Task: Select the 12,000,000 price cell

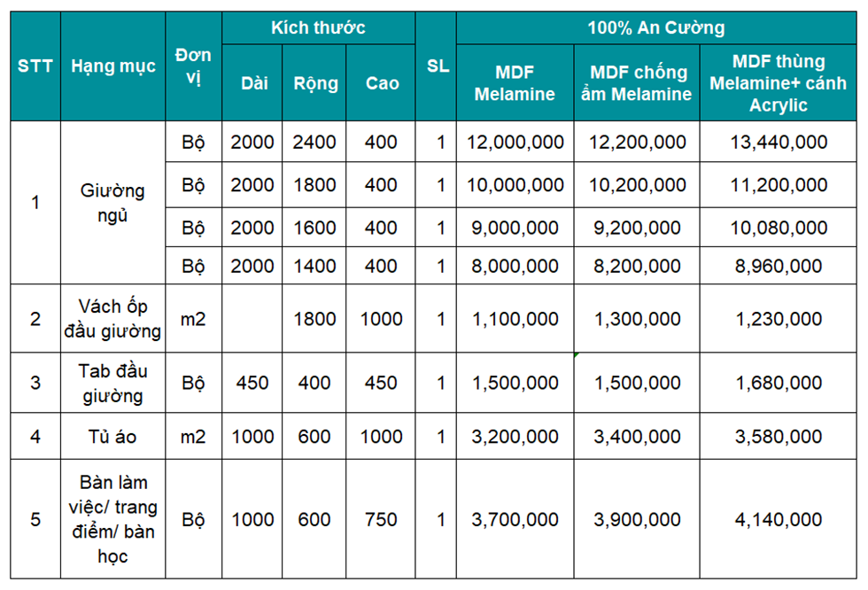Action: pos(514,142)
